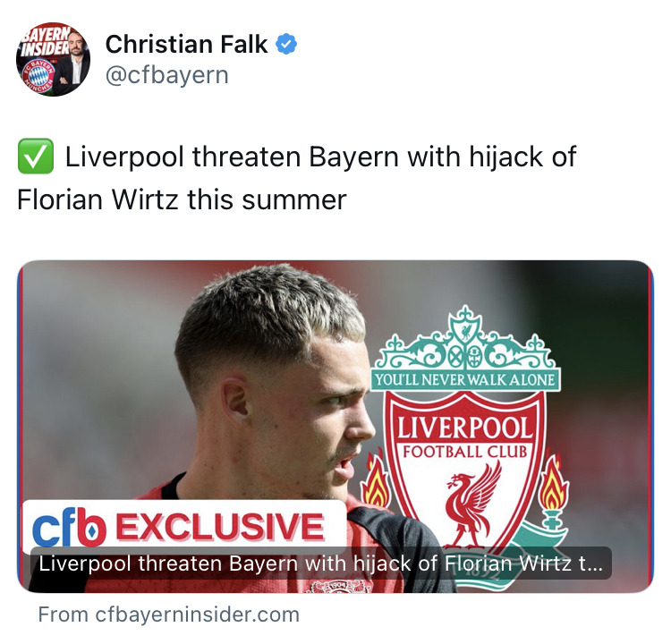Click the EXCLUSIVE red label
671x644 pixels.
click(220, 526)
